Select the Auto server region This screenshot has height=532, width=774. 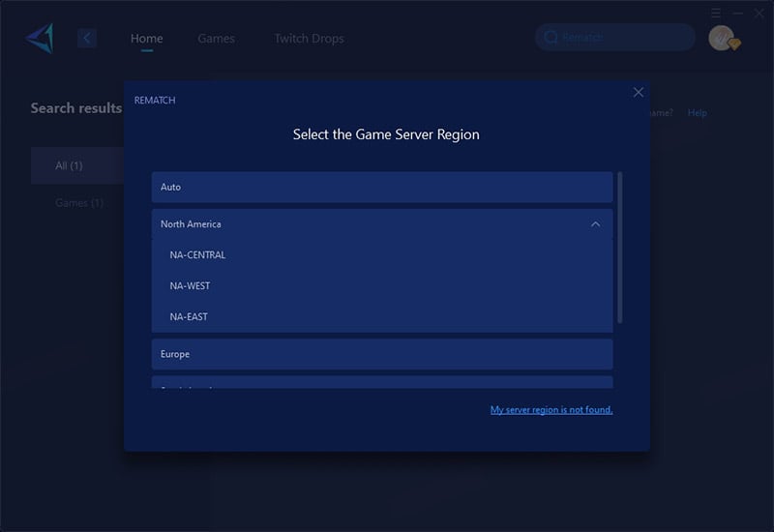(382, 187)
